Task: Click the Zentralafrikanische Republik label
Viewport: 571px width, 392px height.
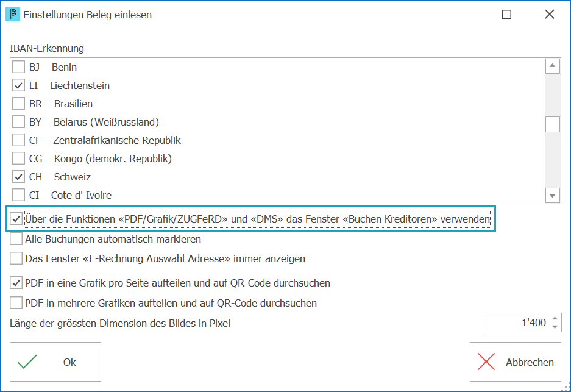Action: [117, 140]
